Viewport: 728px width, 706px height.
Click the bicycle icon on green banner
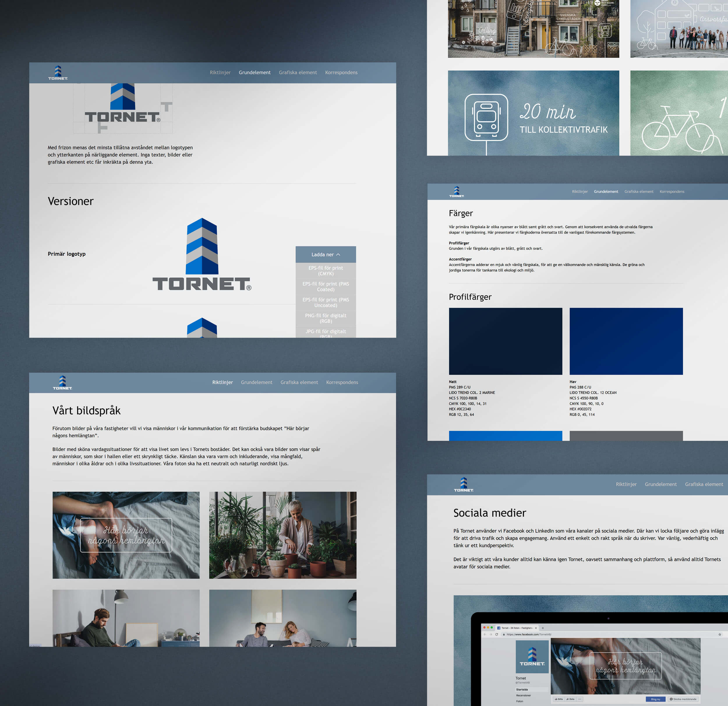tap(683, 129)
